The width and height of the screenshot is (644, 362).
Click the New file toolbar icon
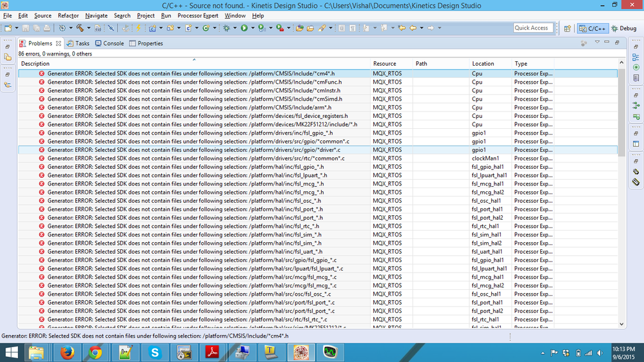point(8,28)
